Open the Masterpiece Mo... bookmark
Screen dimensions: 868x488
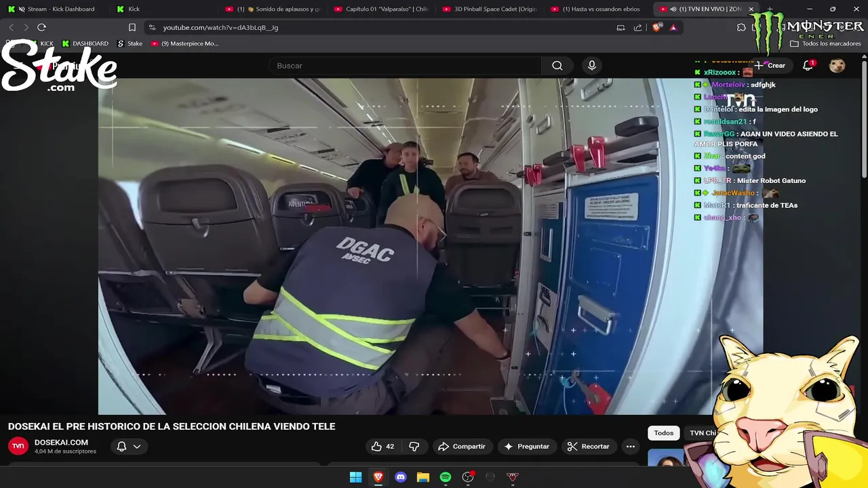click(x=184, y=43)
